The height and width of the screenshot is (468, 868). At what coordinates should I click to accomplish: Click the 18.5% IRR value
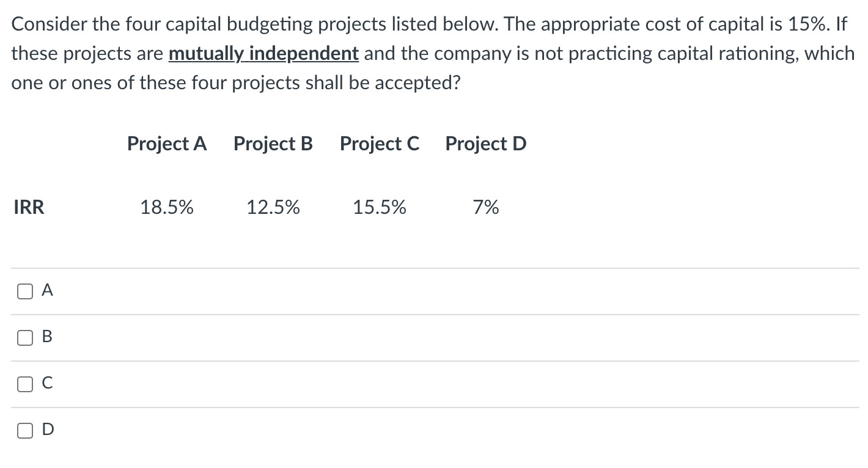pos(167,208)
